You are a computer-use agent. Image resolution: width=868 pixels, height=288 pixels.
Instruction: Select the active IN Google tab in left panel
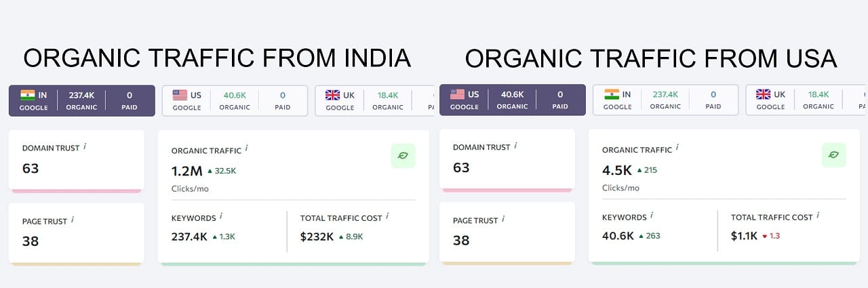coord(82,100)
